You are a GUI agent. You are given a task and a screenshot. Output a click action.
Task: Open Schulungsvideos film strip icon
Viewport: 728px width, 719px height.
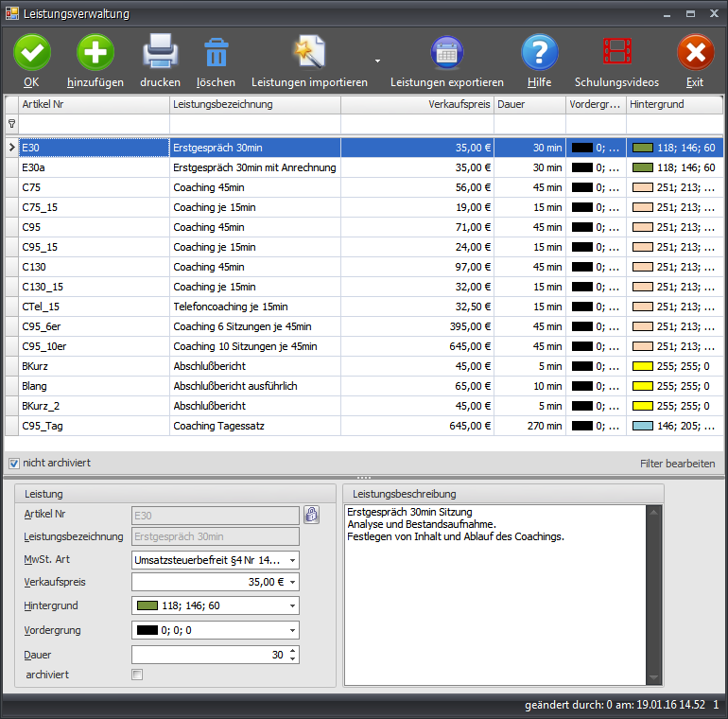pyautogui.click(x=616, y=52)
